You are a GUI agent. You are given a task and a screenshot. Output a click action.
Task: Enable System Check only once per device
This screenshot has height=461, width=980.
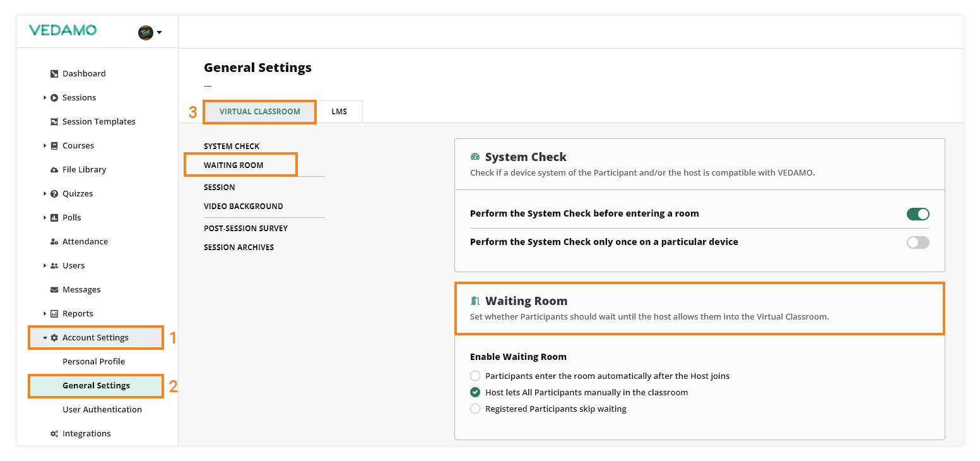[918, 242]
